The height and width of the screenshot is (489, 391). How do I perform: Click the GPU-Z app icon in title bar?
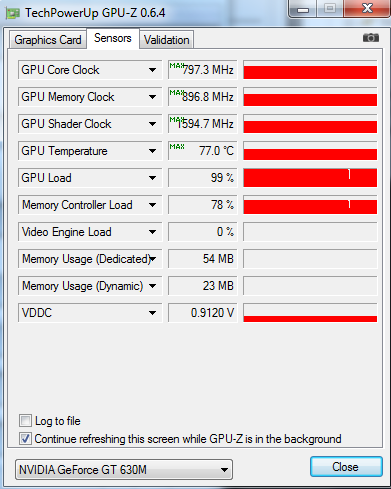13,13
